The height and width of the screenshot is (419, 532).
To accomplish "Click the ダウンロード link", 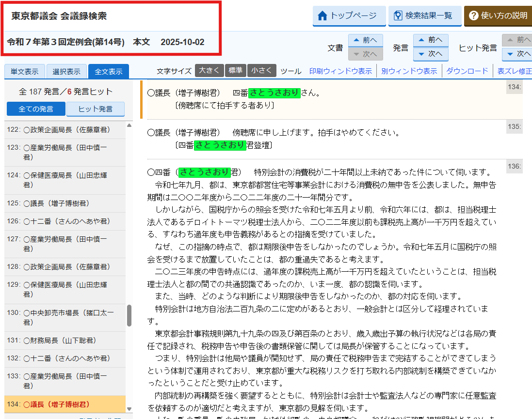I will click(467, 71).
